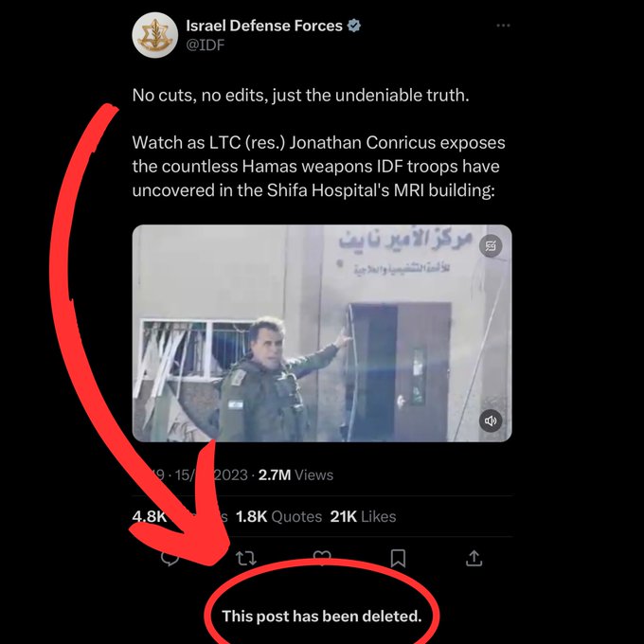The image size is (644, 644).
Task: View the 21K Likes list
Action: tap(363, 516)
